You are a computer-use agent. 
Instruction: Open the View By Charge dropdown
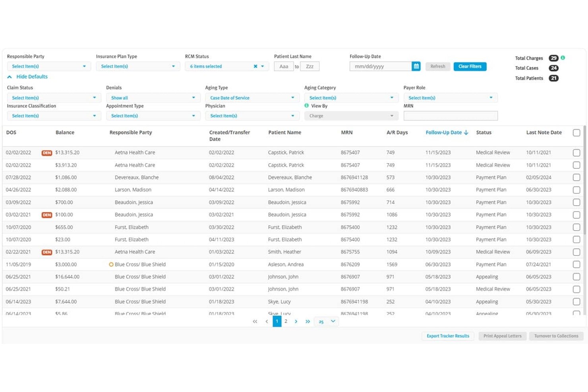(x=351, y=116)
